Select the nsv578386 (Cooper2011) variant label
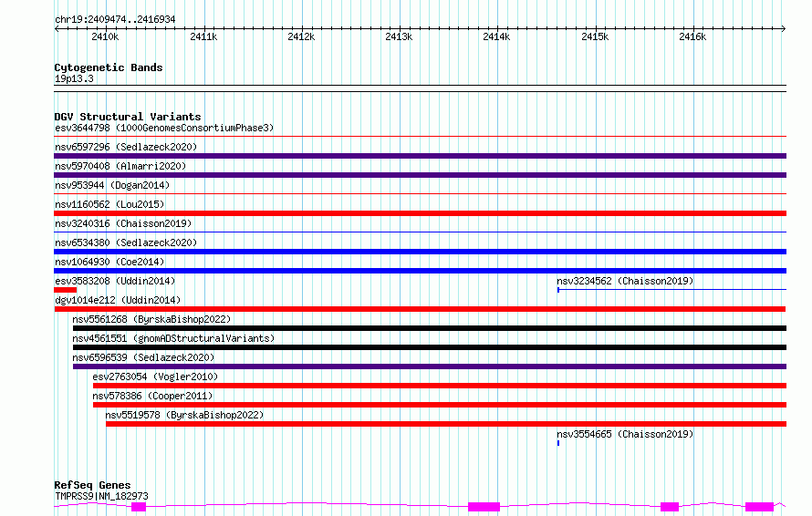This screenshot has height=516, width=812. [152, 396]
